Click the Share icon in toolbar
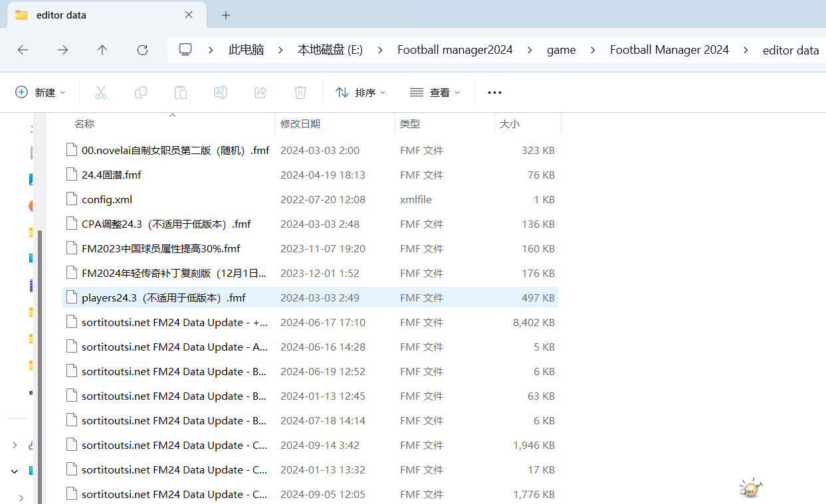The width and height of the screenshot is (826, 504). point(260,92)
